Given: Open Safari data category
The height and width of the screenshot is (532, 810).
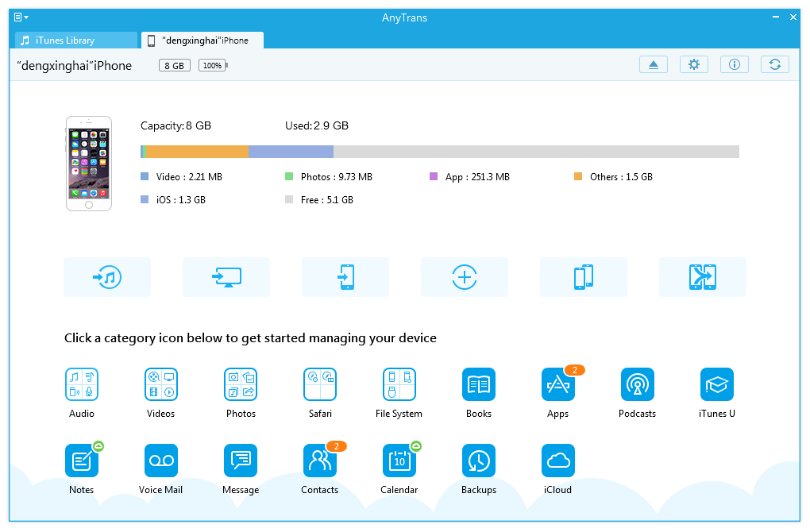Looking at the screenshot, I should pyautogui.click(x=320, y=384).
